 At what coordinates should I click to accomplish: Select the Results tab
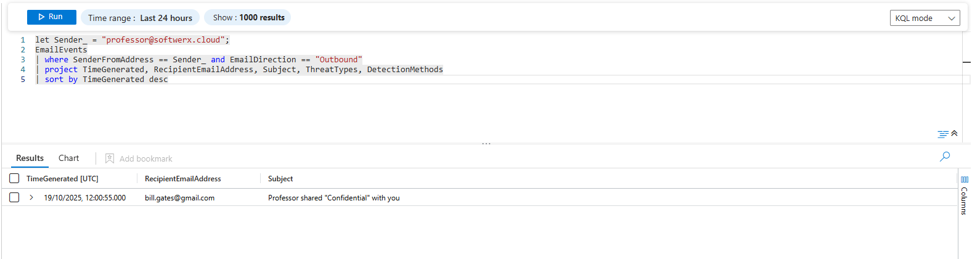(x=30, y=158)
